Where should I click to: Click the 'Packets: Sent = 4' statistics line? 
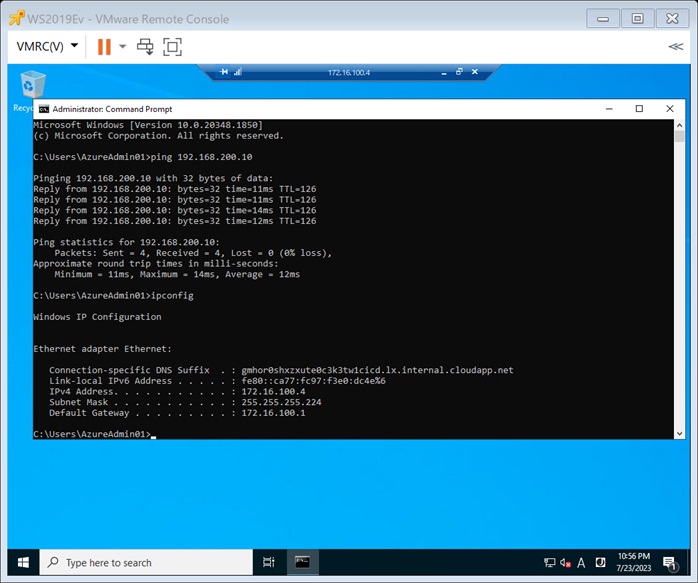tap(193, 253)
